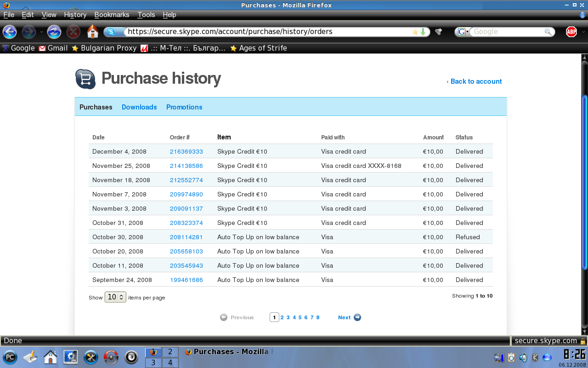588x368 pixels.
Task: Launch the tools wrench-and-screwdriver taskbar icon
Action: [91, 357]
